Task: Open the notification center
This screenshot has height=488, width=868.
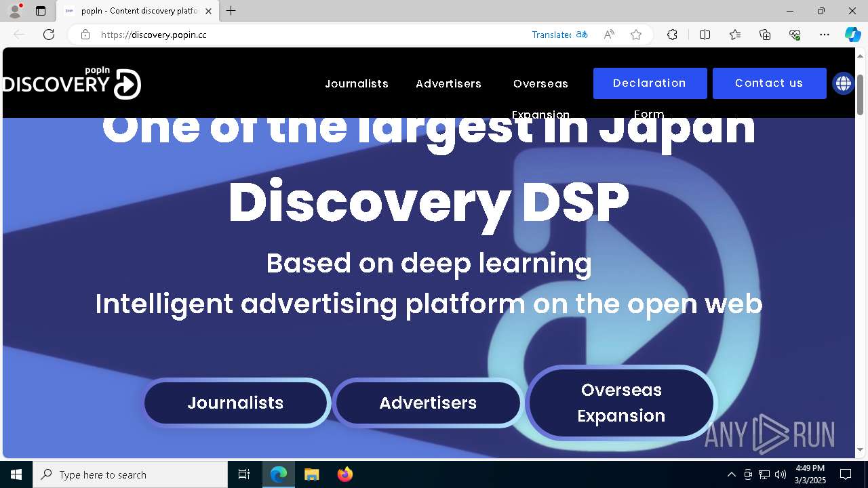Action: 846,474
